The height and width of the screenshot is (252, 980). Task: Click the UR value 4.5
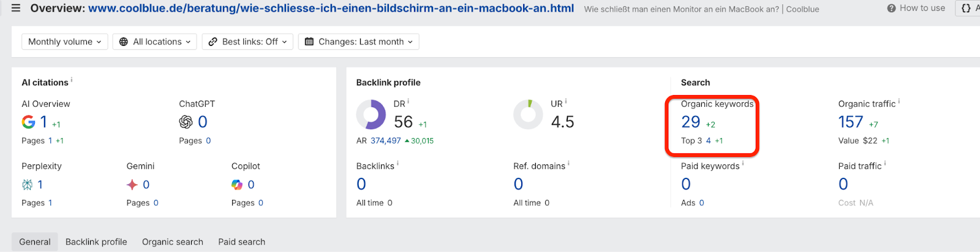tap(562, 122)
